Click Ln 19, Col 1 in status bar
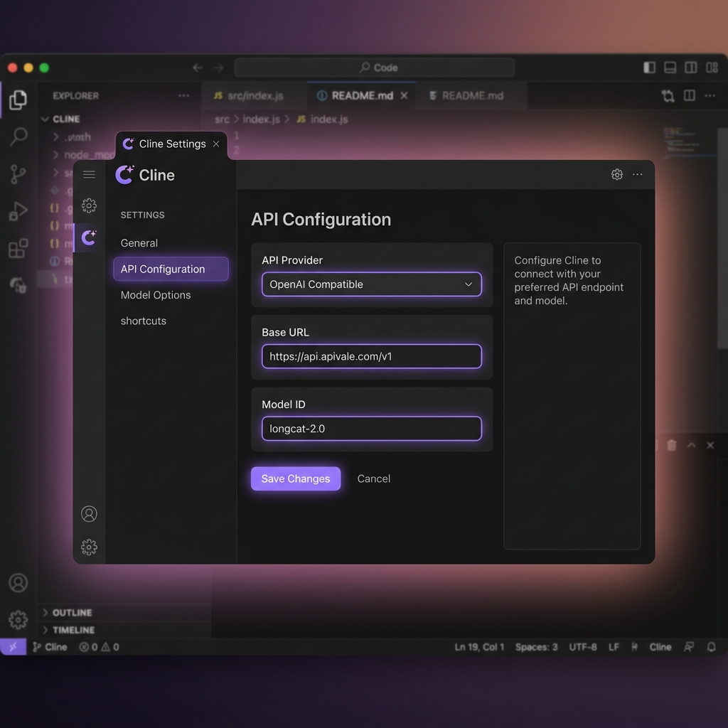Image resolution: width=728 pixels, height=728 pixels. pyautogui.click(x=479, y=647)
